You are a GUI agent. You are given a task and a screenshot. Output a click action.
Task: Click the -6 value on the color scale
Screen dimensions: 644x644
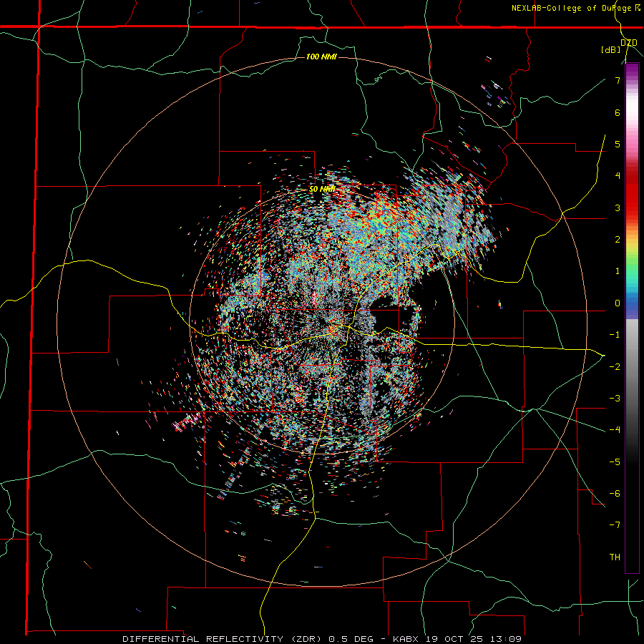point(615,494)
